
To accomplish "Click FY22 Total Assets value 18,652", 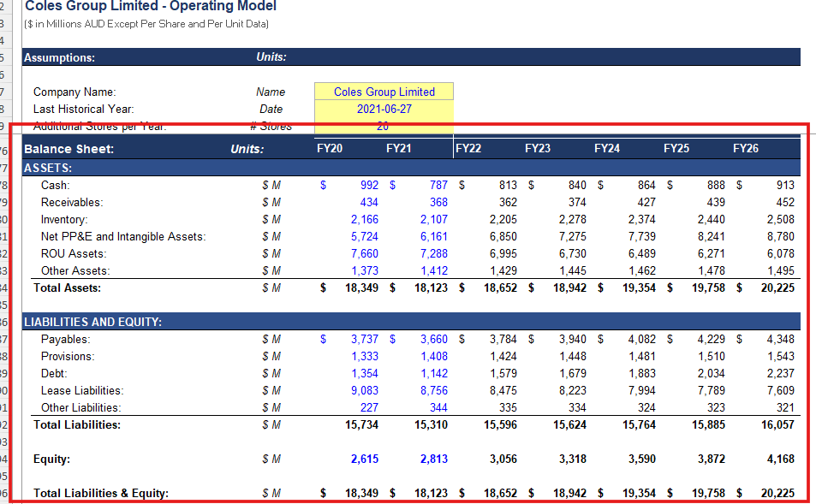I will (x=500, y=288).
